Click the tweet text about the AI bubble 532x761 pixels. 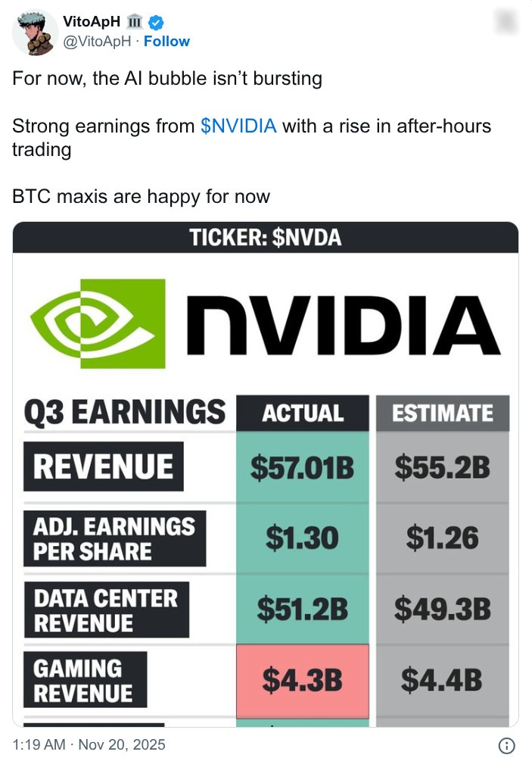166,78
